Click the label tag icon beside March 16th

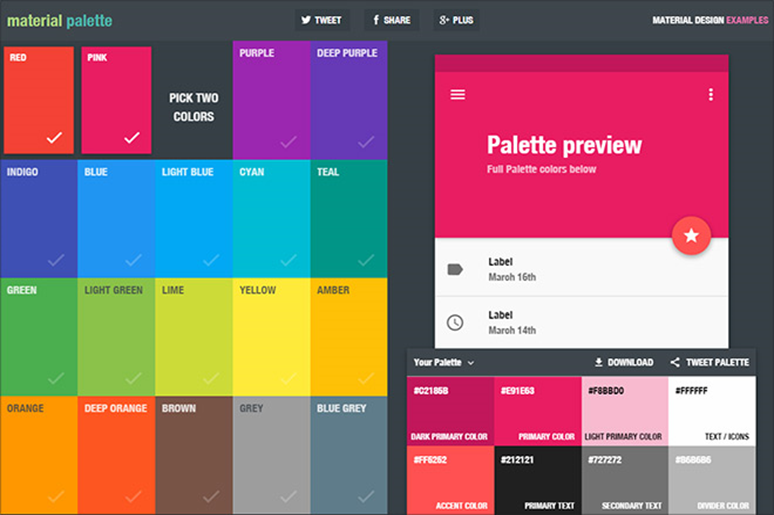(x=455, y=269)
